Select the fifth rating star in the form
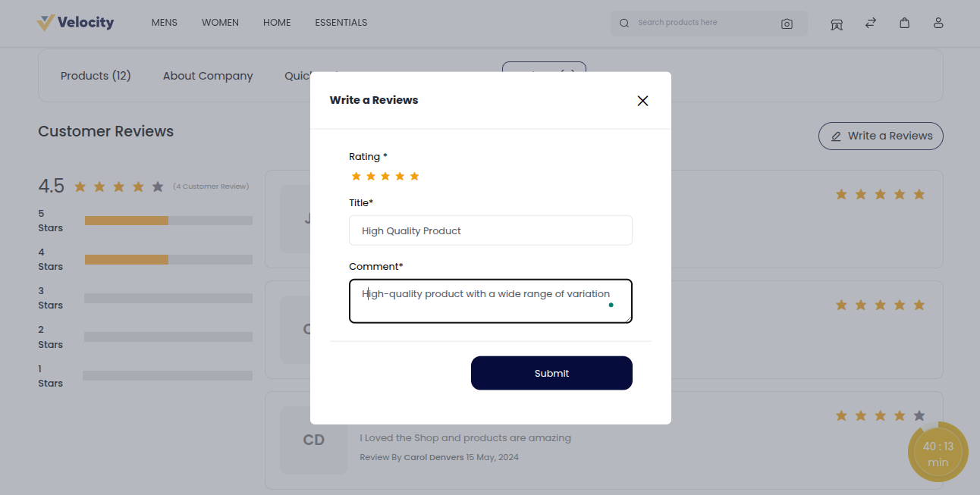Image resolution: width=980 pixels, height=495 pixels. [414, 175]
